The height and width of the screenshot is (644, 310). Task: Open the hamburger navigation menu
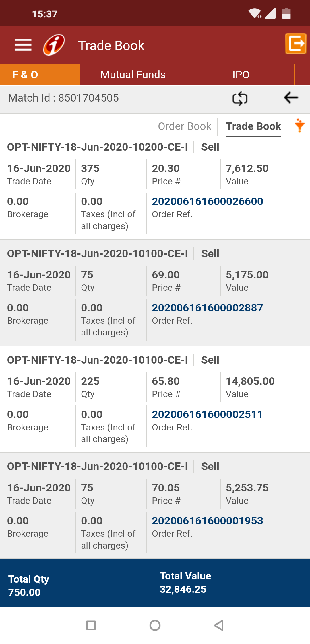click(x=23, y=45)
